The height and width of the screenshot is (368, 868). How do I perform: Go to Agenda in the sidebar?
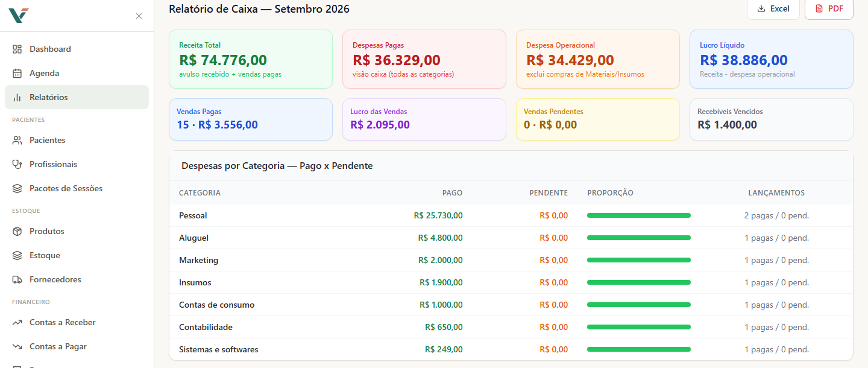[x=77, y=73]
